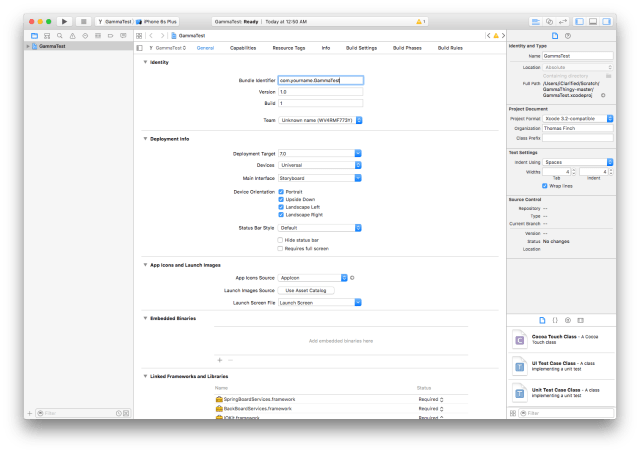Toggle the bottom Debug area panel
Image resolution: width=640 pixels, height=453 pixels.
592,20
